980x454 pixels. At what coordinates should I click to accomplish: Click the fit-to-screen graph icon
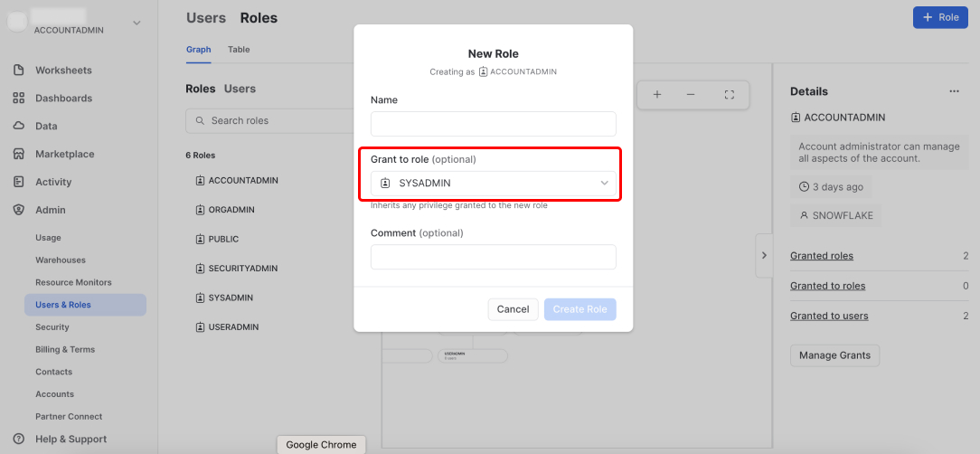[730, 95]
